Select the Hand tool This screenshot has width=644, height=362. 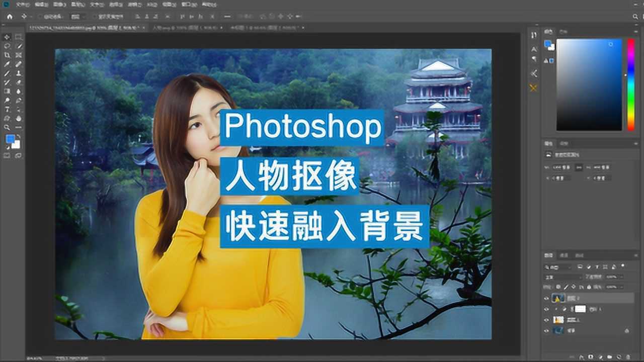coord(19,118)
